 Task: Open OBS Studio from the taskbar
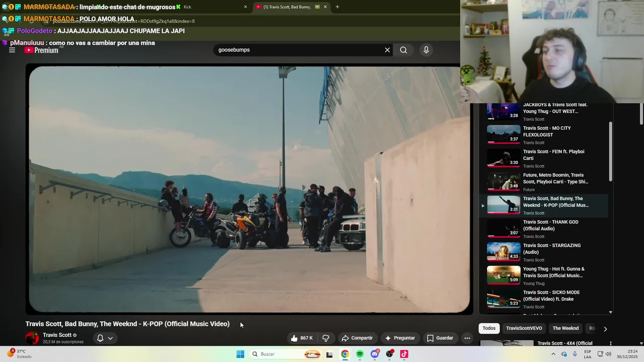pyautogui.click(x=389, y=354)
